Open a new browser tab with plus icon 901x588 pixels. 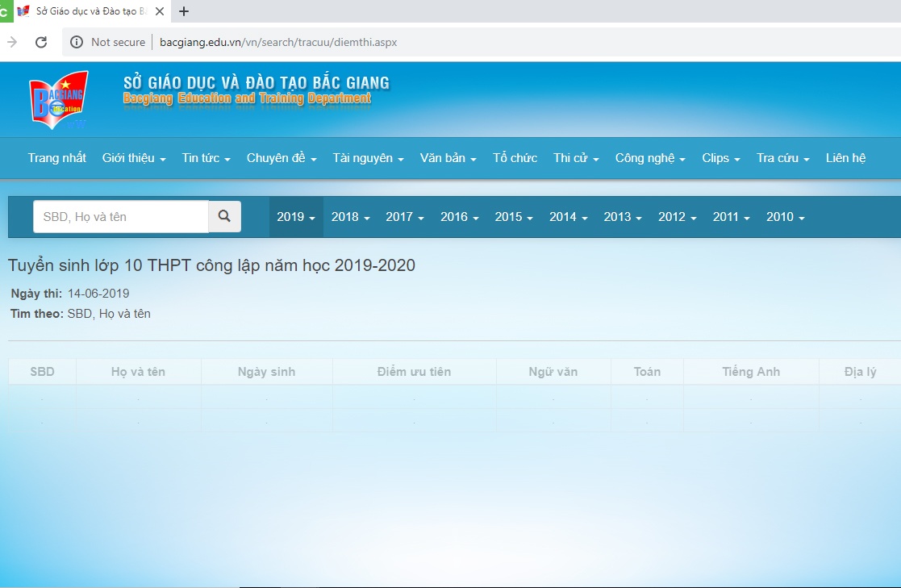click(x=186, y=11)
